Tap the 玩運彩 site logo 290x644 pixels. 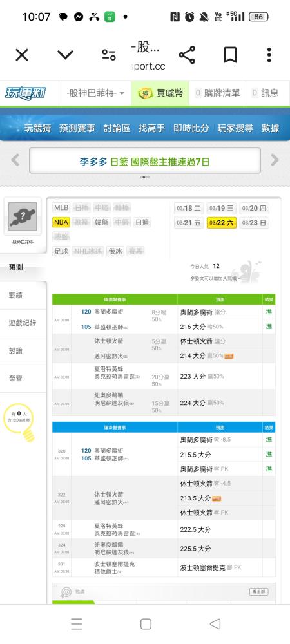point(26,93)
